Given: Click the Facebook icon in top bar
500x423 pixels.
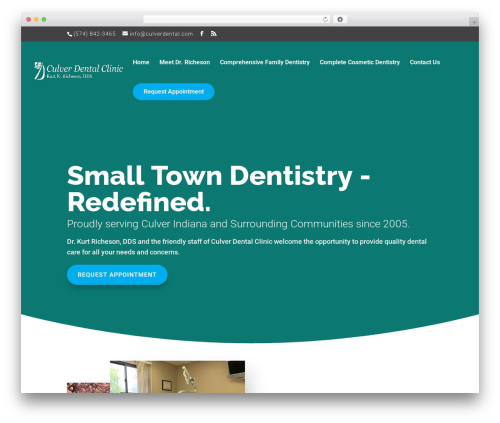Looking at the screenshot, I should 202,34.
